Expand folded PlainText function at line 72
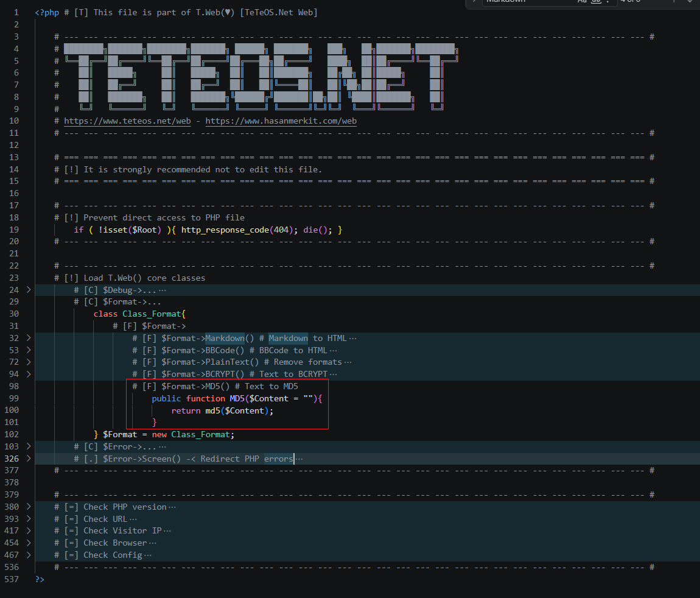 tap(29, 362)
